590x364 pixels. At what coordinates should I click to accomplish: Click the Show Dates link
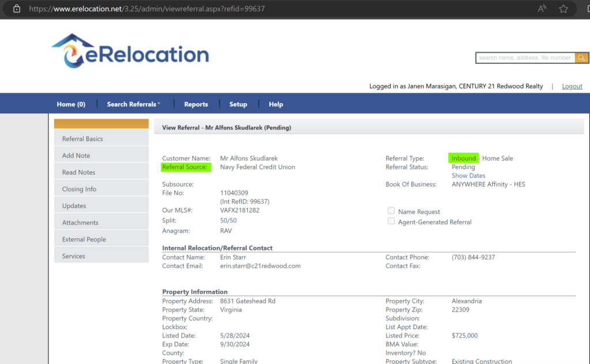pyautogui.click(x=468, y=176)
